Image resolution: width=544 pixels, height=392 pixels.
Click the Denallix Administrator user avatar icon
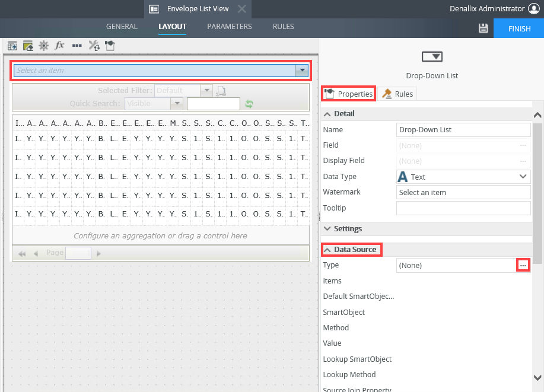533,9
